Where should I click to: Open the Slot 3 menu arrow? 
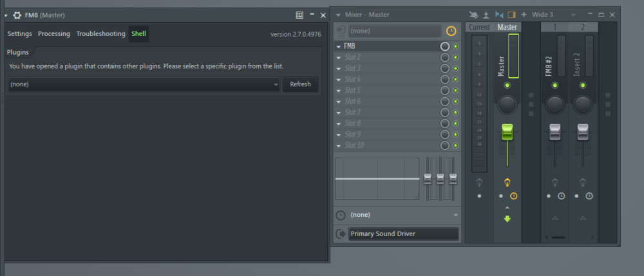(x=339, y=69)
